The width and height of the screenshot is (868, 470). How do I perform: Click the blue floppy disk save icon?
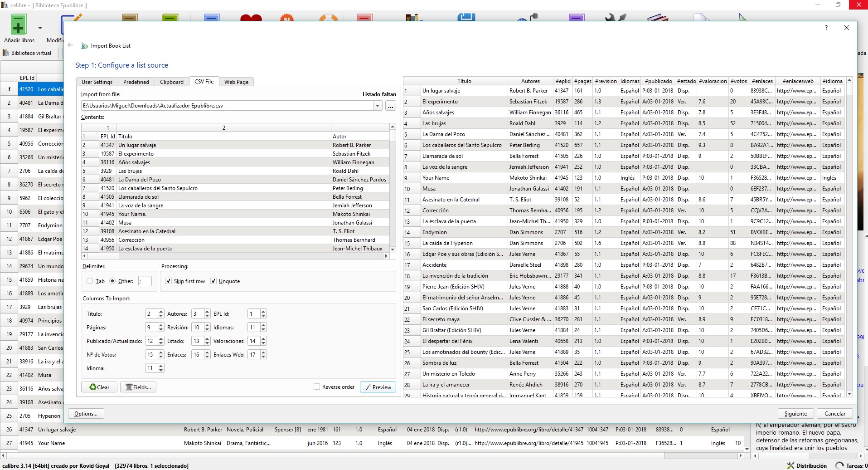[x=466, y=18]
